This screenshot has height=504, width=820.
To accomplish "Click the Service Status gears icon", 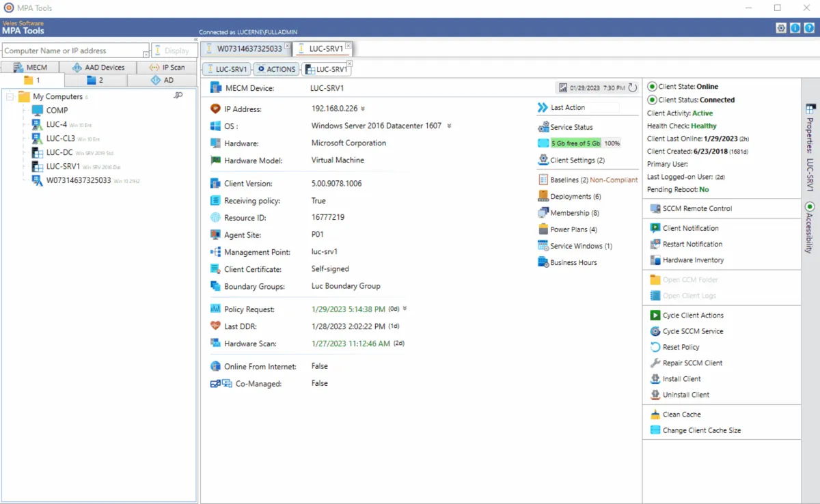I will [x=543, y=127].
